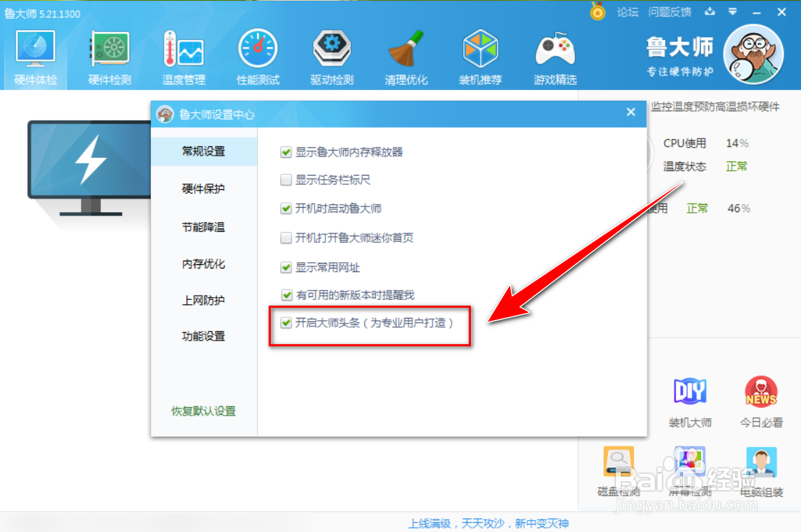Toggle 有可用的新版本时提醒我 checkbox
Viewport: 801px width, 532px height.
[286, 295]
